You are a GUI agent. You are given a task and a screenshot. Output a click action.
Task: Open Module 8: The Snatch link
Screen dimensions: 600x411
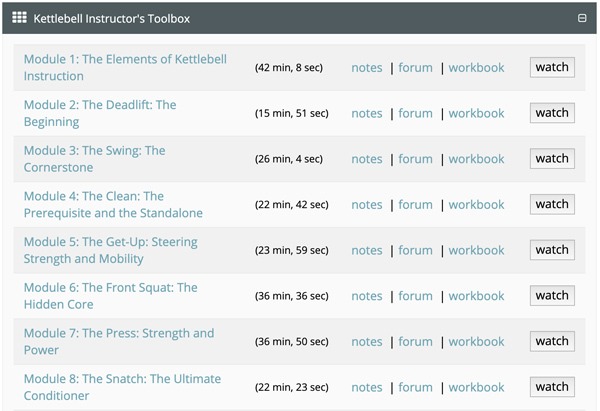[x=122, y=387]
